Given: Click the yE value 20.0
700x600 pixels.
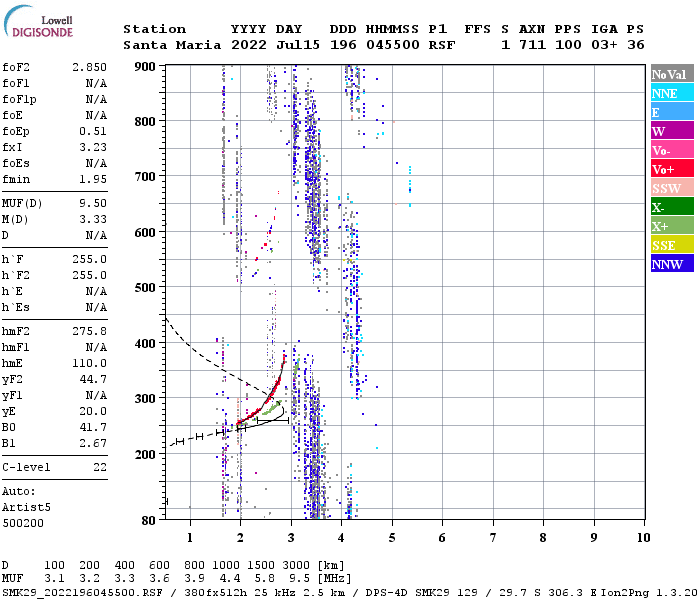Looking at the screenshot, I should [x=93, y=412].
